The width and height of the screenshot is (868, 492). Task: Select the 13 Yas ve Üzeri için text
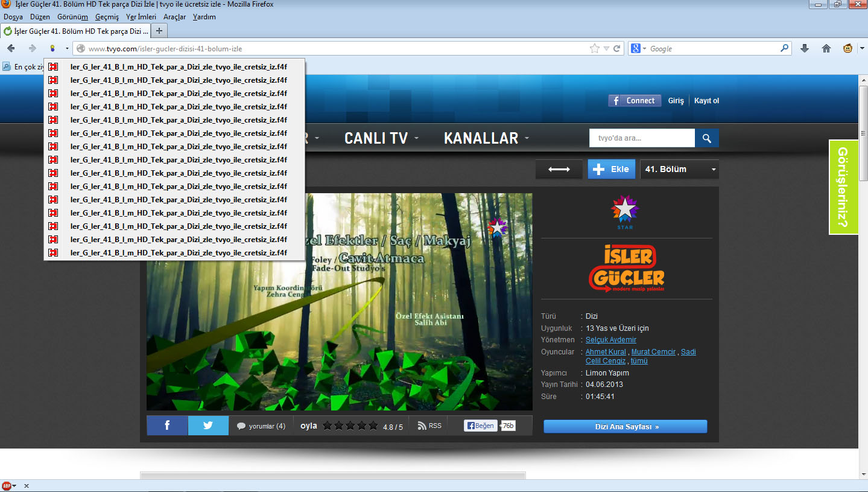click(x=618, y=328)
